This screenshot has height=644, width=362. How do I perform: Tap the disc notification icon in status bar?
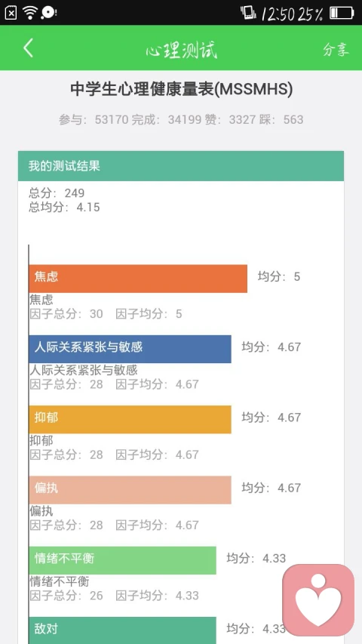pos(48,13)
